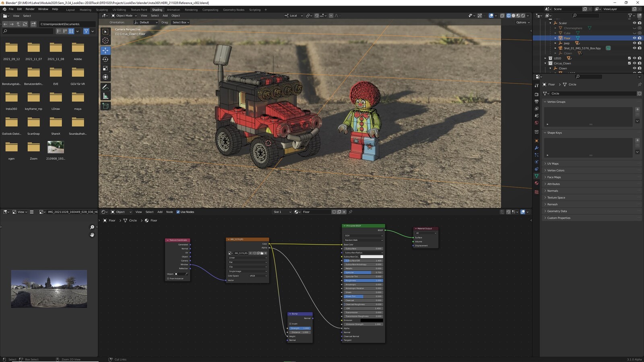Toggle X-Ray mode in viewport header
The width and height of the screenshot is (644, 362).
(502, 16)
